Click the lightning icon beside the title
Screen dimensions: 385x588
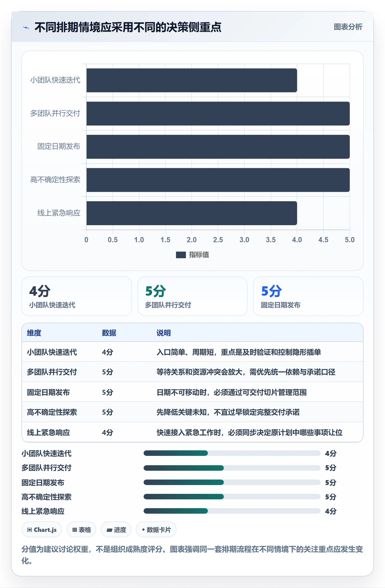pos(26,28)
